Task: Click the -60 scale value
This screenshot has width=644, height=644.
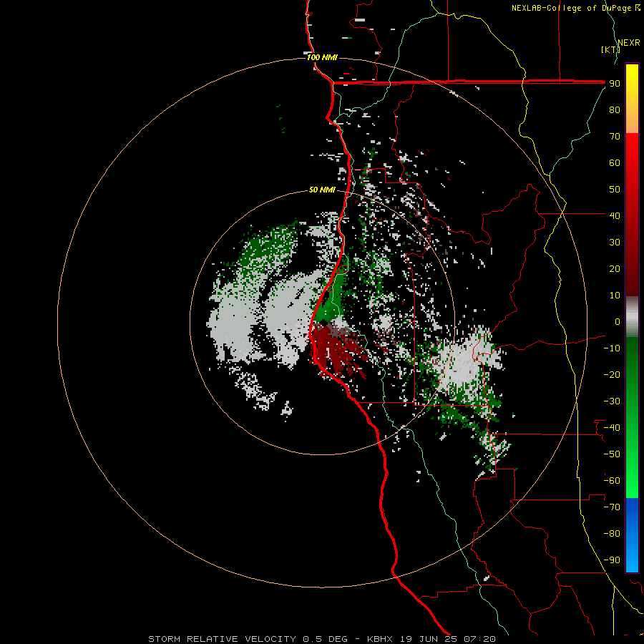Action: point(612,481)
